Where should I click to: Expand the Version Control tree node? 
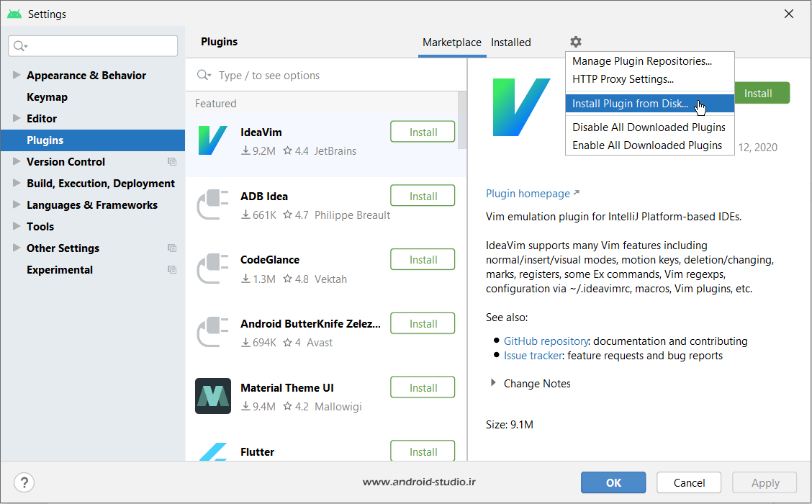(x=17, y=162)
